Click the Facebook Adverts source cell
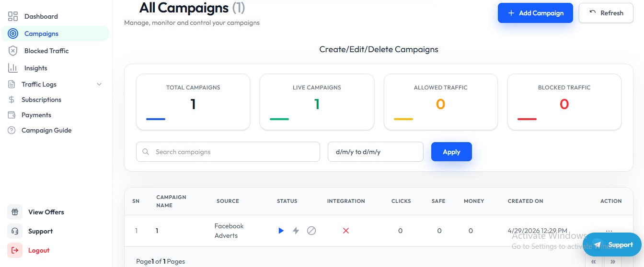This screenshot has width=644, height=267. pyautogui.click(x=229, y=231)
